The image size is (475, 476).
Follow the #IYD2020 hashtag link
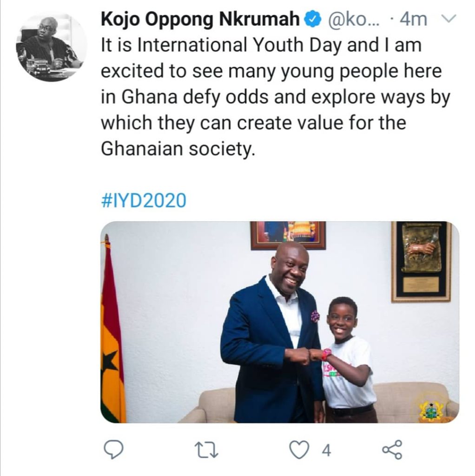(x=143, y=200)
